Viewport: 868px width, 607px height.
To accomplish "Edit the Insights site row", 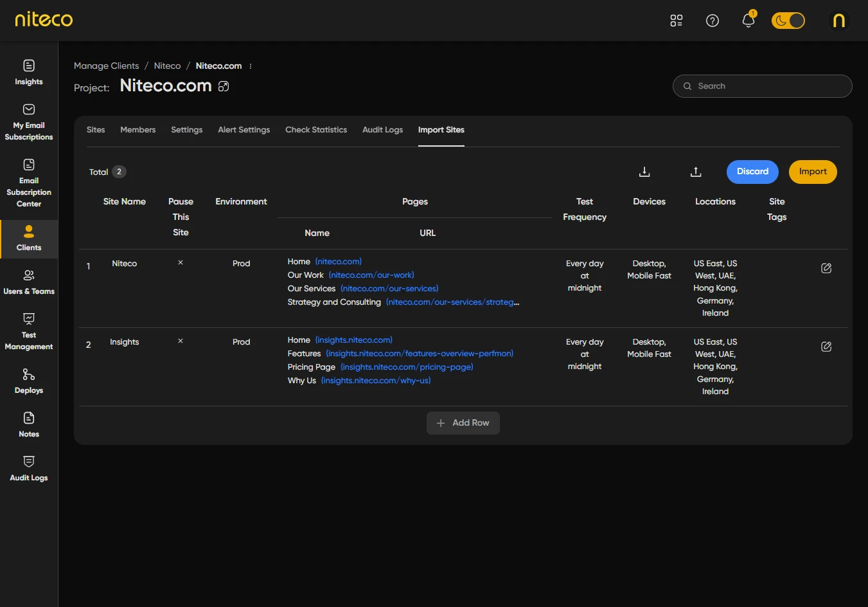I will coord(826,347).
